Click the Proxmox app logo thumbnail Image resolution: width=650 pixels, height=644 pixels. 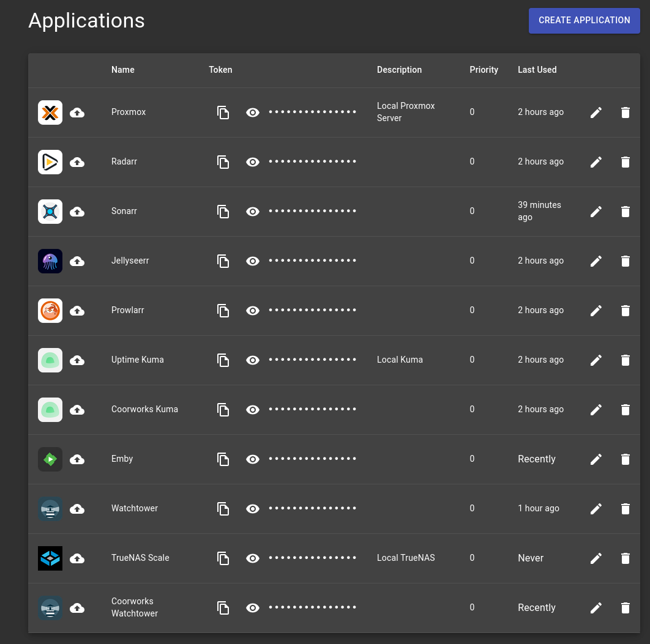pos(50,113)
